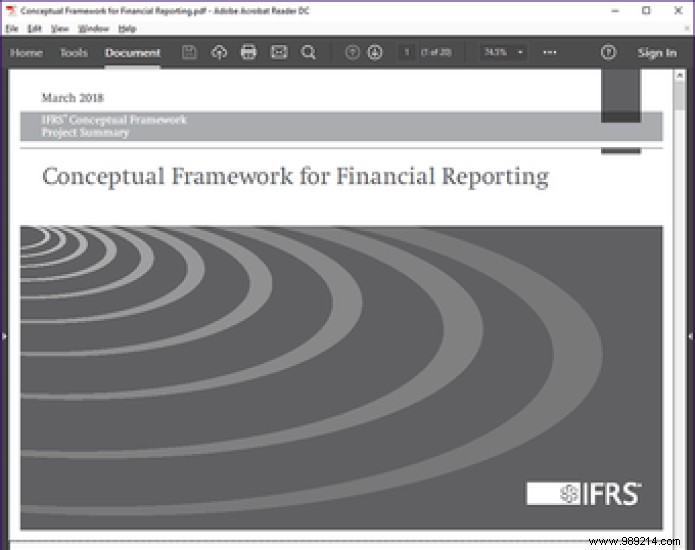
Task: Open the Find text magnifier
Action: [x=308, y=52]
